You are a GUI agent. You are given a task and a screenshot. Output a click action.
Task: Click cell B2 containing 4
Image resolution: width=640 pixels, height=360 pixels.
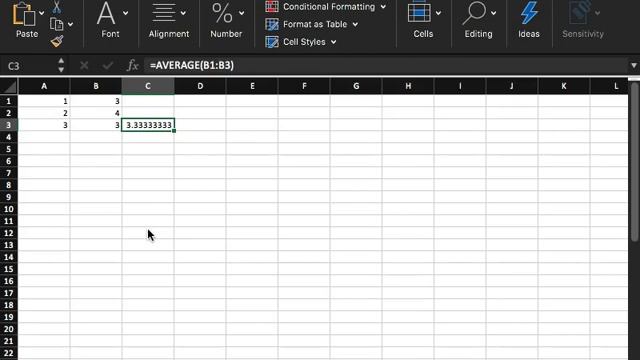pyautogui.click(x=96, y=113)
